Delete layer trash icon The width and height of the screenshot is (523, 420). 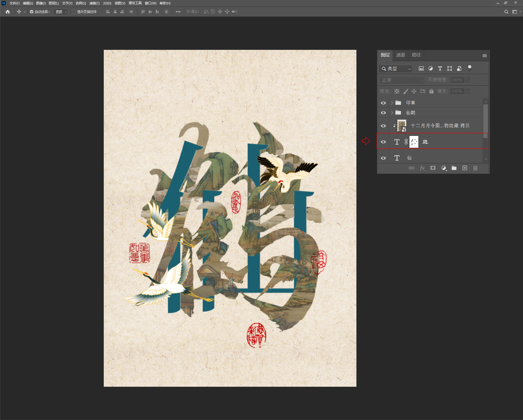475,168
